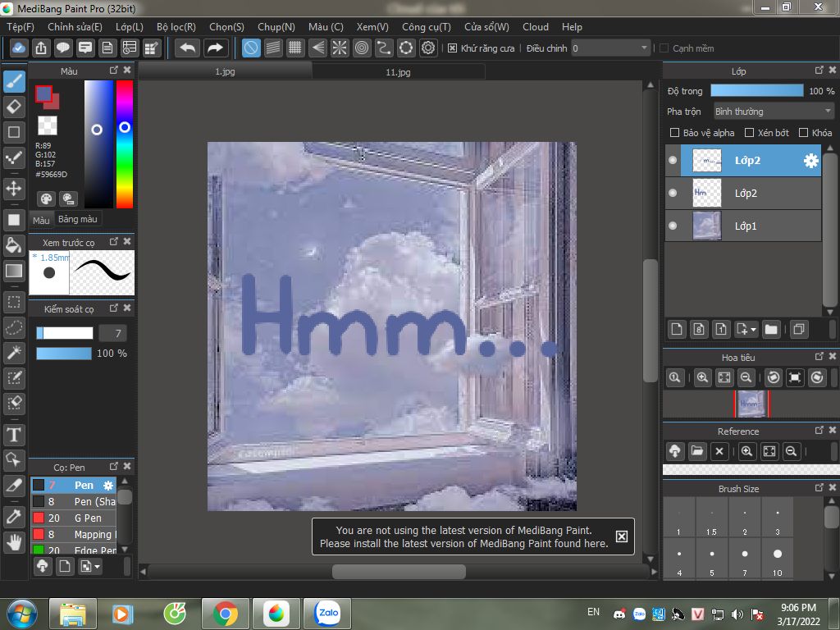Click the Undo arrow in toolbar
This screenshot has width=840, height=630.
pyautogui.click(x=188, y=48)
